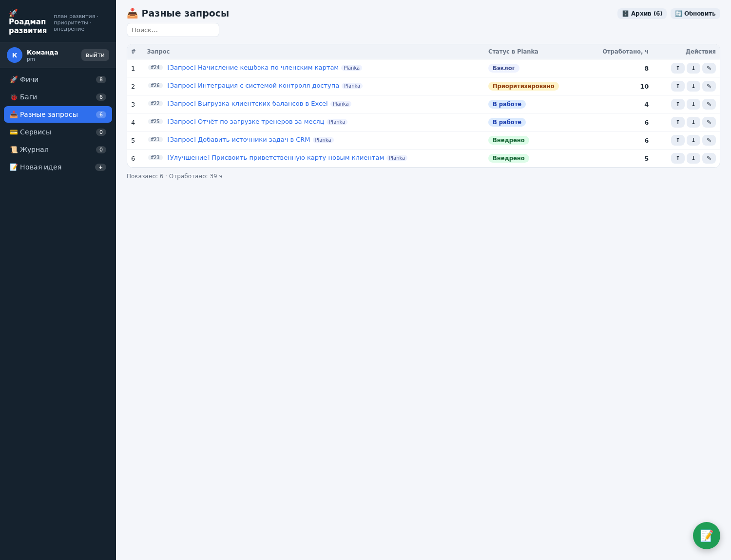This screenshot has height=560, width=731.
Task: Move request #26 up with arrow
Action: click(677, 86)
